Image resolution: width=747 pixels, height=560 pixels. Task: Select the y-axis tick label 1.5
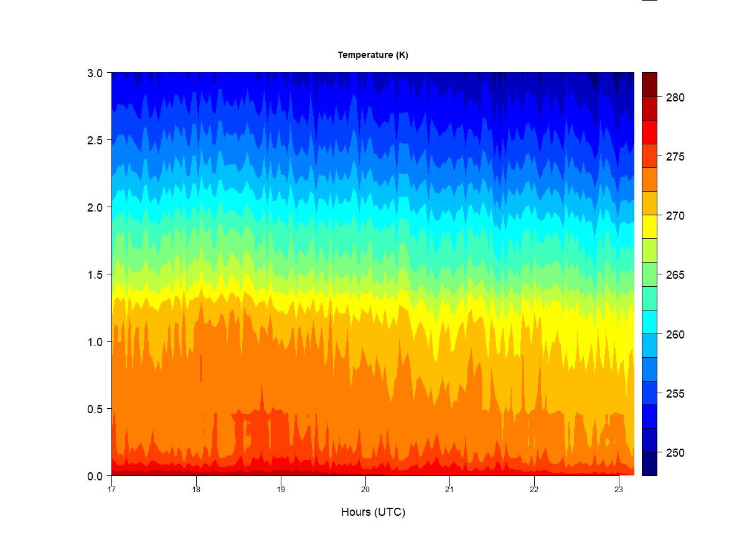pos(95,274)
